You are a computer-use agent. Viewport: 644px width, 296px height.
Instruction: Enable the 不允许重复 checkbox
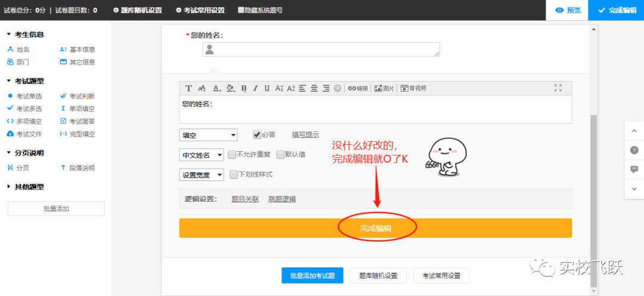pos(231,155)
